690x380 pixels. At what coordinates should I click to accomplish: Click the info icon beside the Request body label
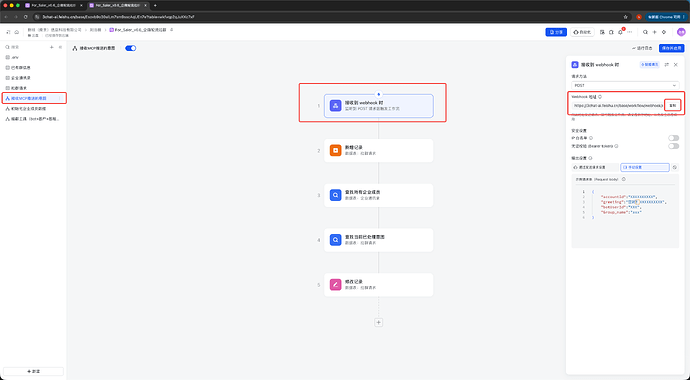624,179
